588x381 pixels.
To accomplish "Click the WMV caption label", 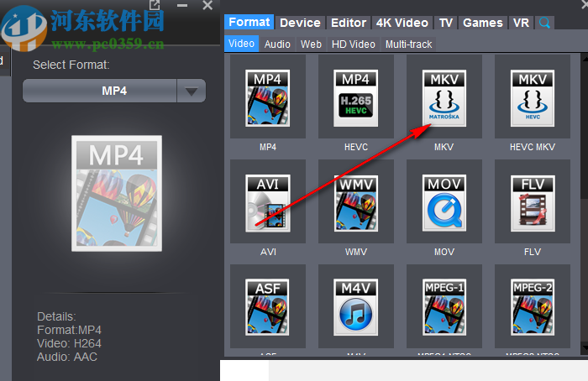I will coord(356,252).
